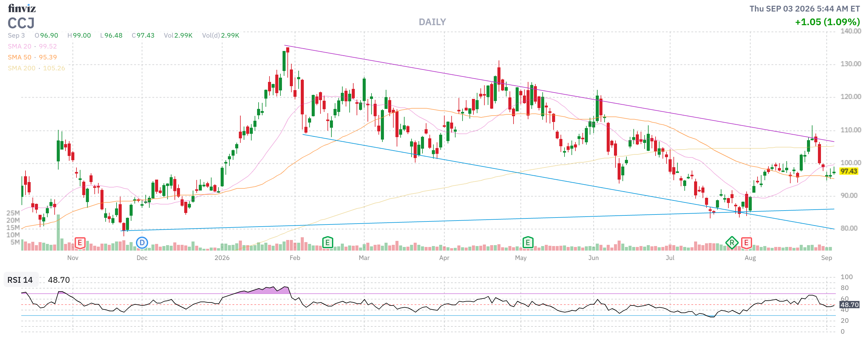Viewport: 868px width, 341px height.
Task: Click the 2026 label on the time axis
Action: (x=222, y=258)
